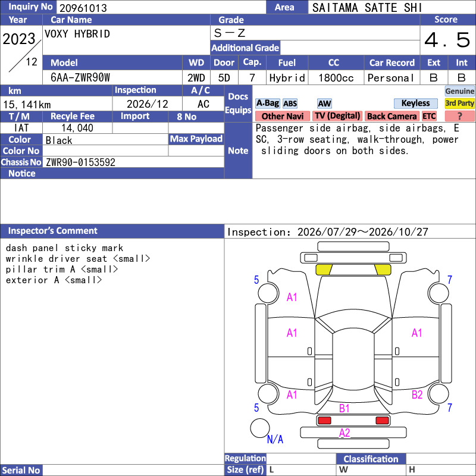This screenshot has width=476, height=476.
Task: Select the Back Camera badge
Action: [392, 116]
